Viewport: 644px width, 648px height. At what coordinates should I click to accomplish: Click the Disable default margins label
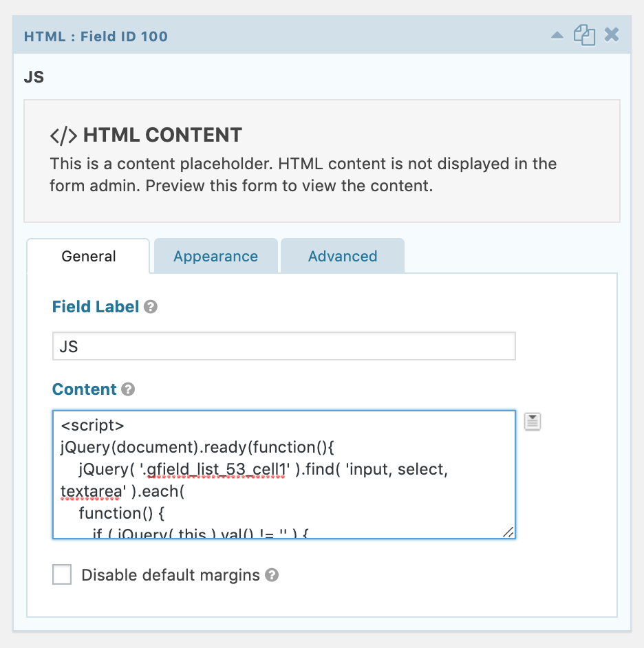[x=171, y=575]
